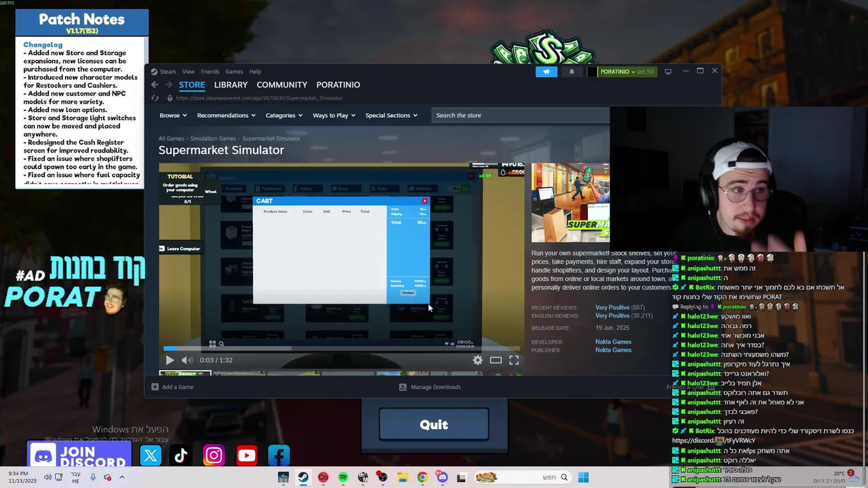Click the Instagram overlay icon
Image resolution: width=868 pixels, height=488 pixels.
pos(214,456)
